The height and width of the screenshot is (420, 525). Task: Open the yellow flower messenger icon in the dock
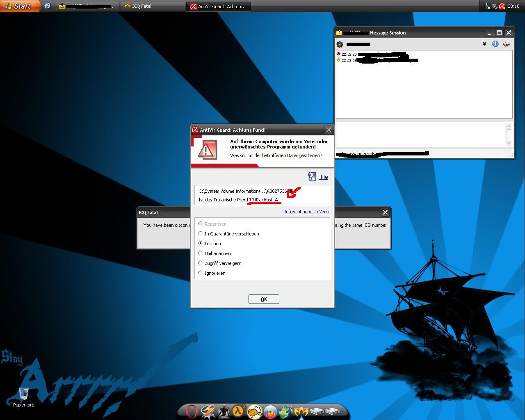point(301,411)
